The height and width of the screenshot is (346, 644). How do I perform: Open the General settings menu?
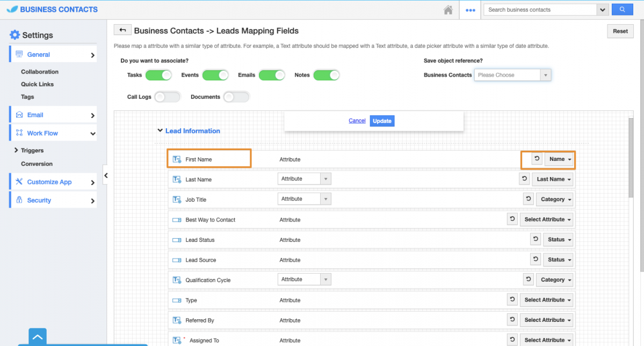click(x=53, y=55)
